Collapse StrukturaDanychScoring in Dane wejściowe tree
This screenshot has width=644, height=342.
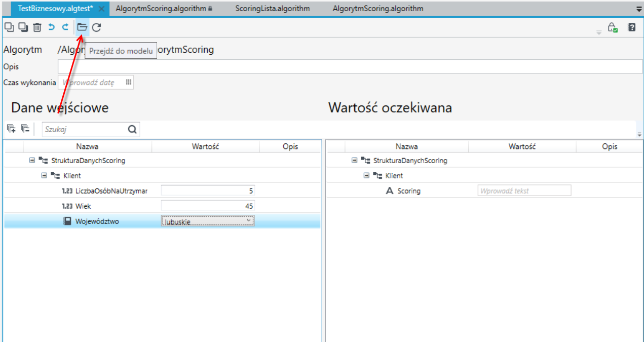[32, 161]
